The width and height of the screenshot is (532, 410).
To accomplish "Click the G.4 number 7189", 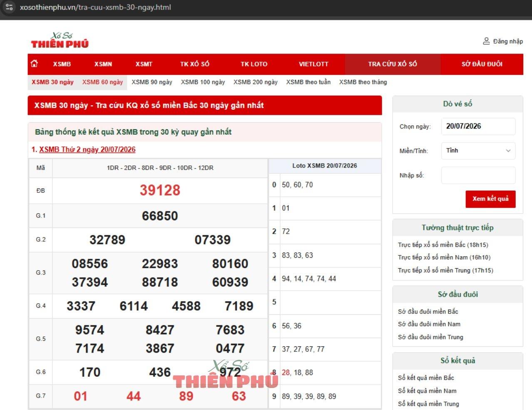I will [x=239, y=306].
